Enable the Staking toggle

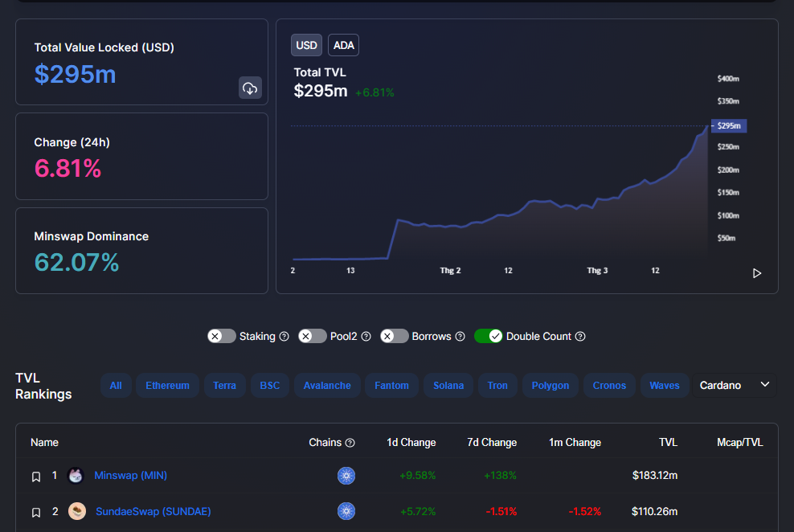pos(221,336)
